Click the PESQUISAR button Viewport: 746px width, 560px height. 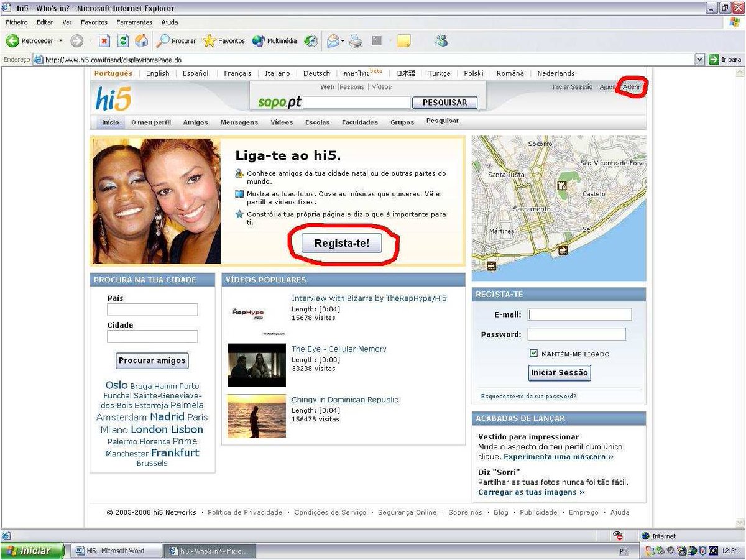click(445, 103)
